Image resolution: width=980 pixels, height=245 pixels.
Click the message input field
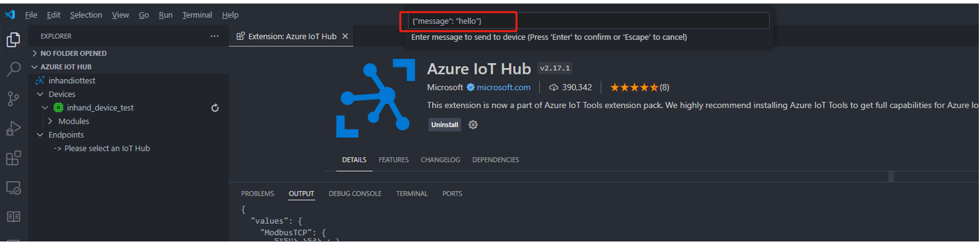pyautogui.click(x=586, y=21)
